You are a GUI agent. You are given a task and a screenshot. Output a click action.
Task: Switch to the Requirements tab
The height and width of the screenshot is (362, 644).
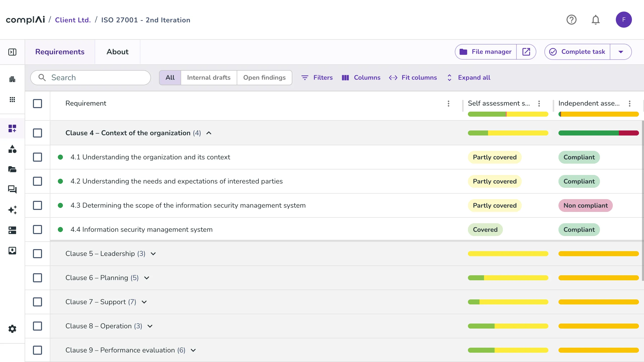60,52
